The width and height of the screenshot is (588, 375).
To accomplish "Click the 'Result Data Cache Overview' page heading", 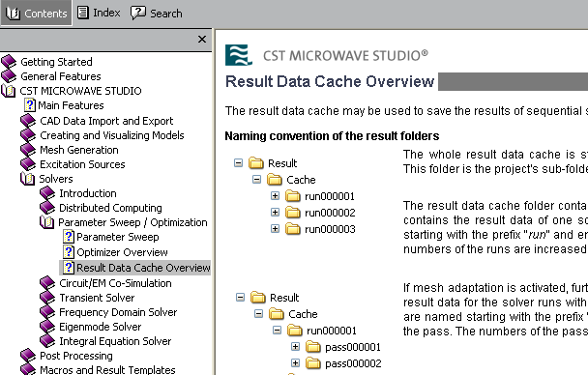I will (x=330, y=81).
